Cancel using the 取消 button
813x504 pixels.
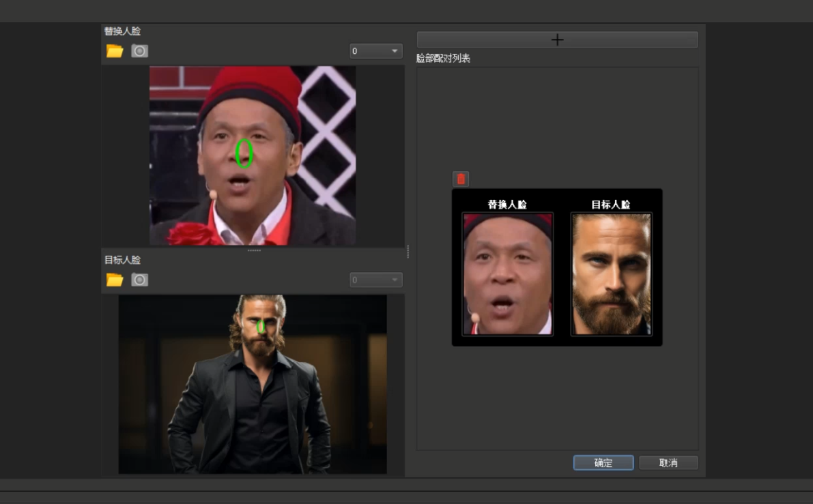(x=668, y=462)
